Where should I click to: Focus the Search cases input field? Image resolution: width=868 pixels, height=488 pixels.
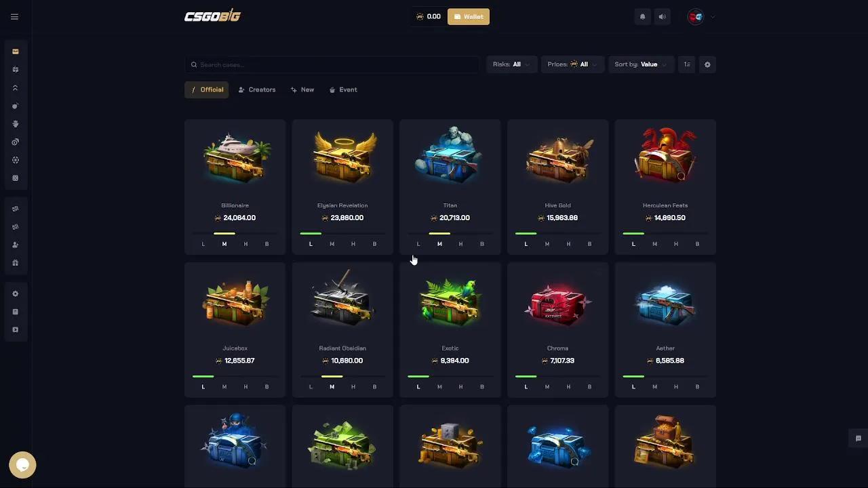[x=332, y=64]
